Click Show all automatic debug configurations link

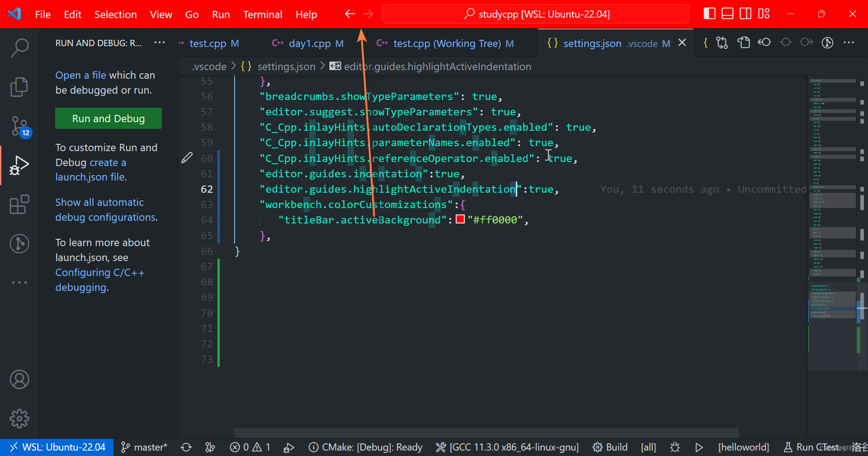point(106,210)
